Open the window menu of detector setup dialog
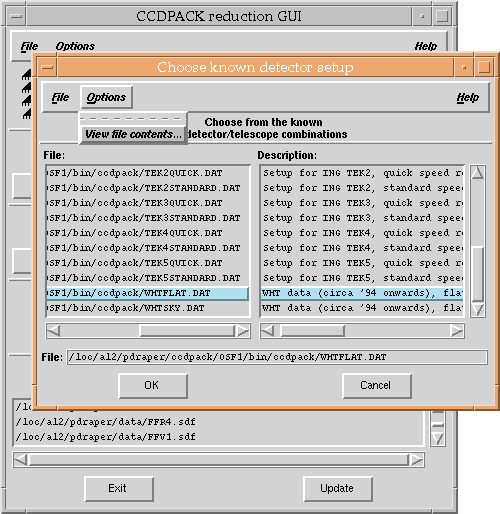 click(x=47, y=67)
